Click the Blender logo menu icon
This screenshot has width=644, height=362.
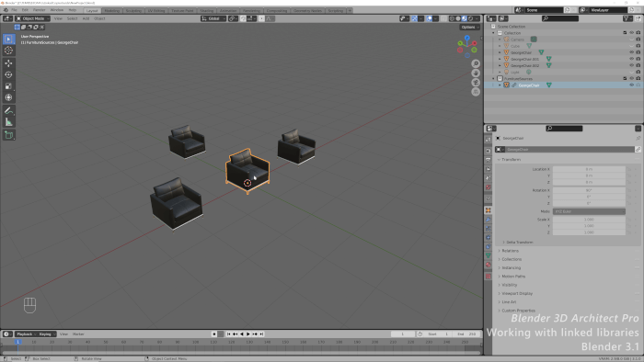click(6, 10)
